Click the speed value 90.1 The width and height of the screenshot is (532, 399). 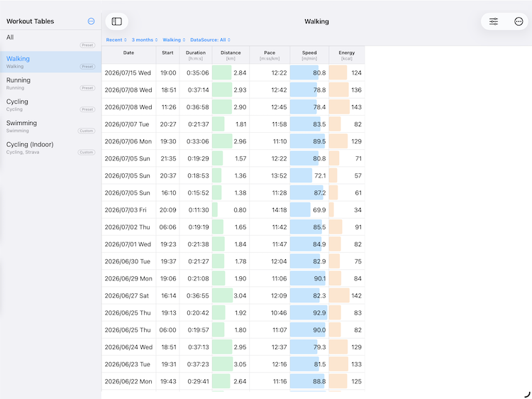tap(320, 278)
